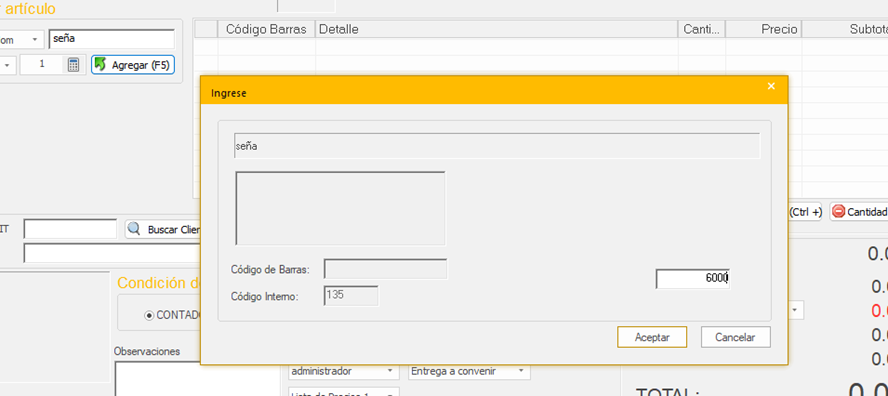
Task: Click the red minus Cantidad icon
Action: 839,211
